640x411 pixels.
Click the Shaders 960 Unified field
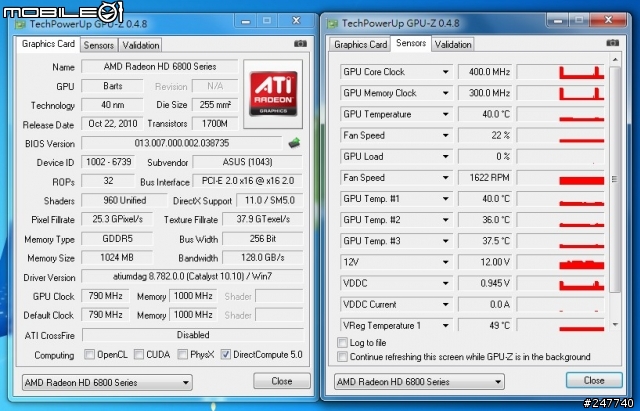click(124, 200)
